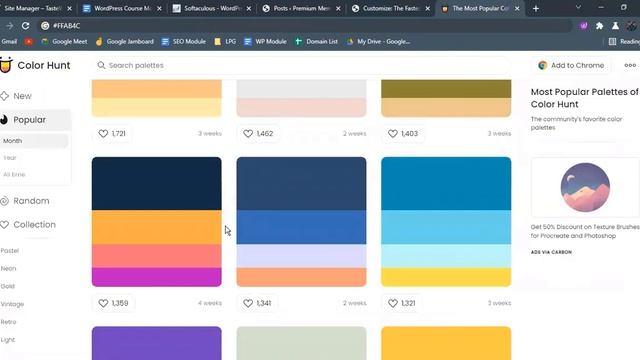
Task: Reload the page
Action: (x=25, y=26)
